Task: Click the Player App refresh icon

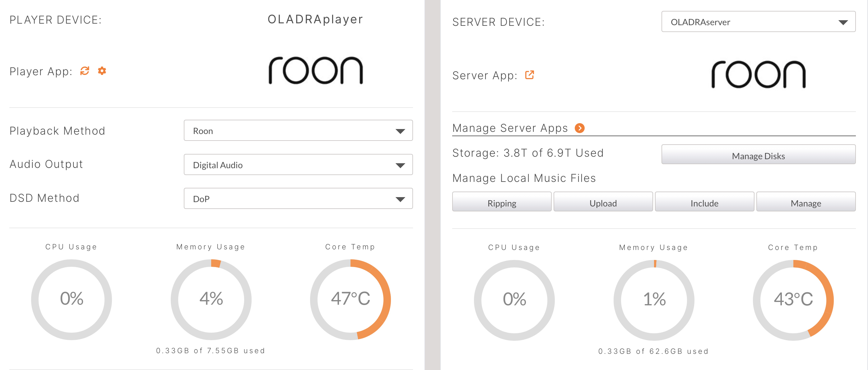Action: [x=85, y=71]
